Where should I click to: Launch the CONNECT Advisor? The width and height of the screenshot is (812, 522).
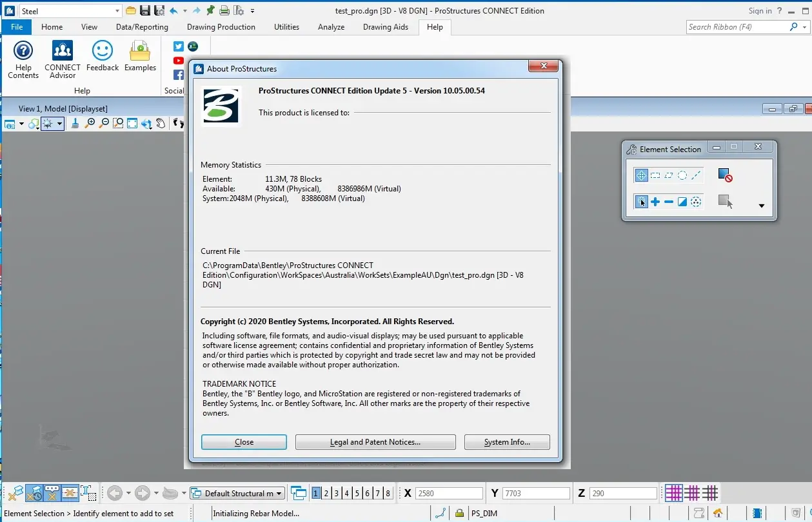pos(63,60)
